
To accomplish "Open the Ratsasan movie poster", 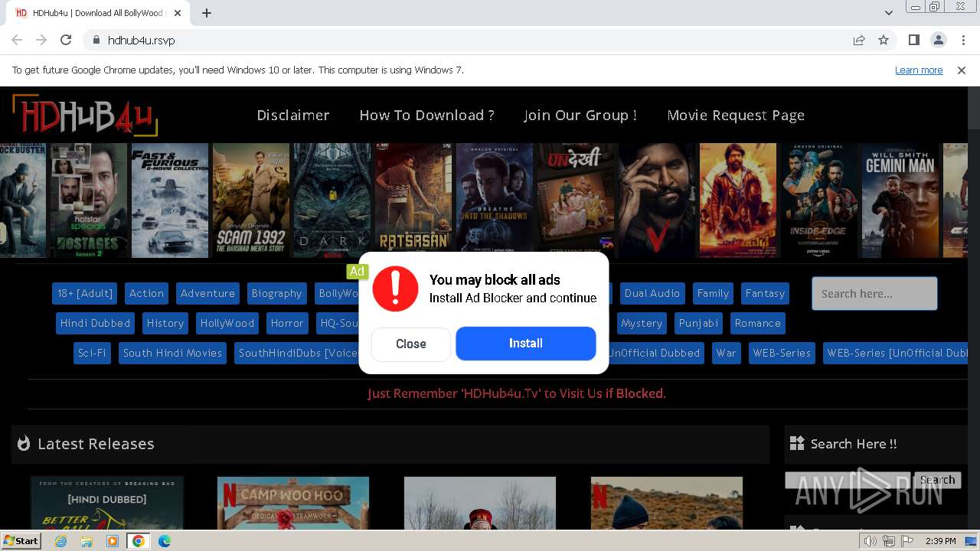I will pyautogui.click(x=413, y=200).
